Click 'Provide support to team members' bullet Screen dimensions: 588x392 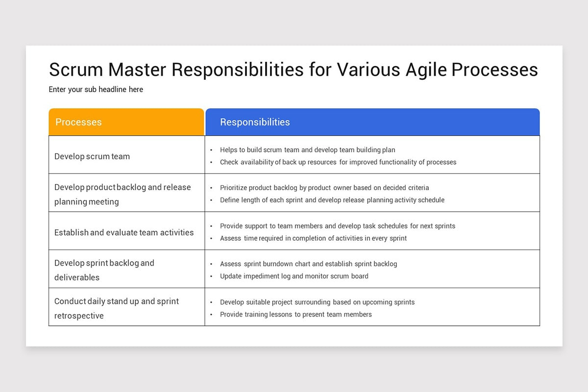pyautogui.click(x=338, y=226)
